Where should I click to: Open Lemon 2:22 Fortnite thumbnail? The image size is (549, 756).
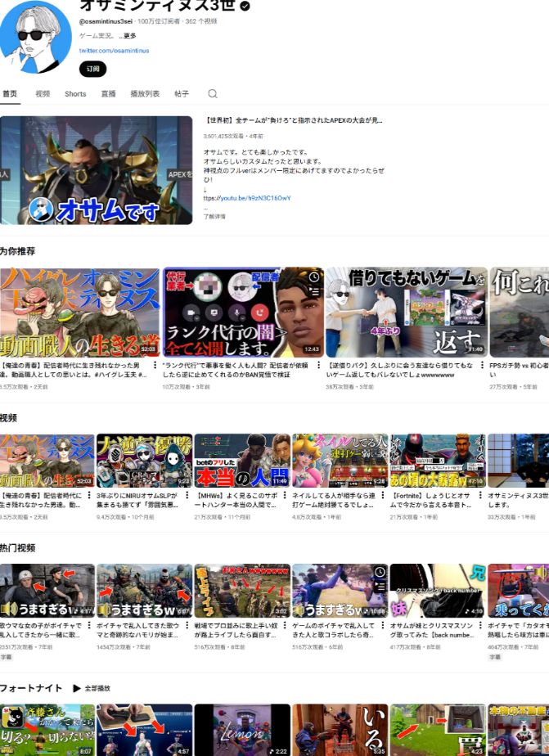pyautogui.click(x=242, y=730)
